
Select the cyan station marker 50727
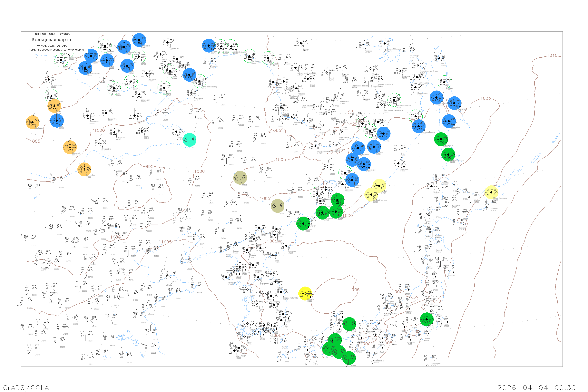coord(190,140)
